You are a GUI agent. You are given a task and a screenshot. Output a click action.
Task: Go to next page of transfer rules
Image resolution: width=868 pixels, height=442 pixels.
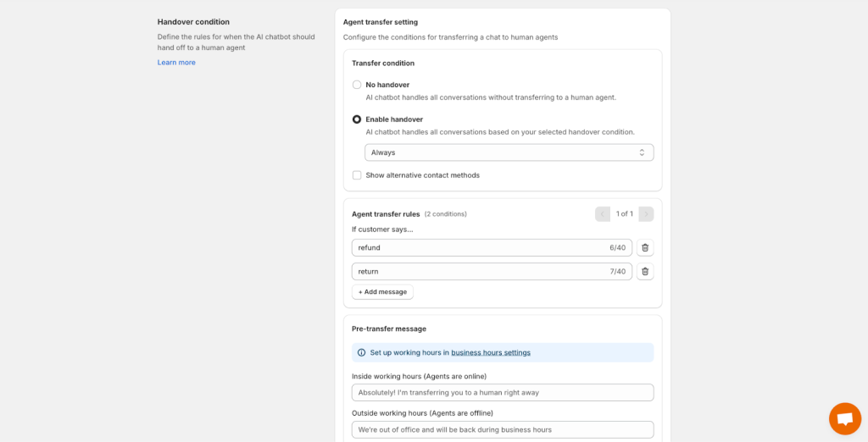click(646, 214)
